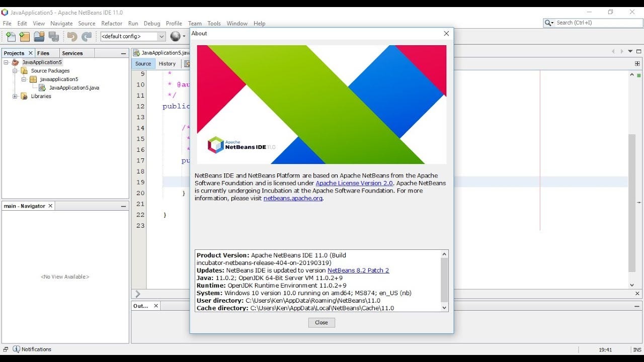
Task: Open the globe browser dropdown arrow
Action: click(x=184, y=36)
